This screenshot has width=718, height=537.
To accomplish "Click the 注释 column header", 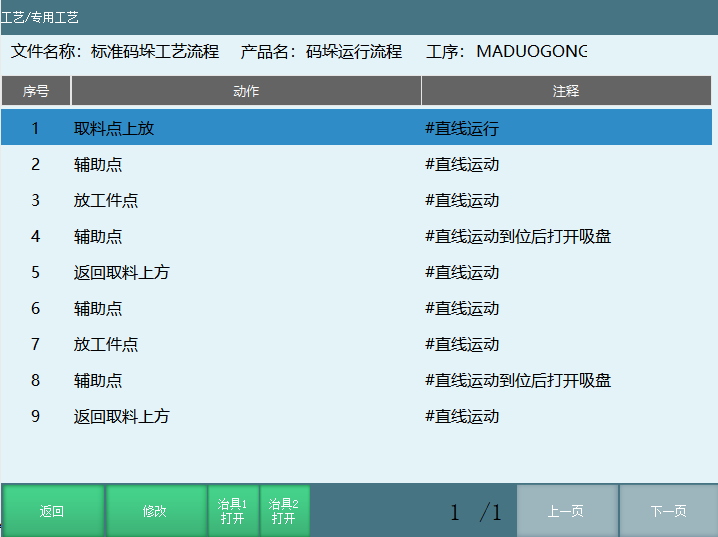I will pyautogui.click(x=566, y=91).
